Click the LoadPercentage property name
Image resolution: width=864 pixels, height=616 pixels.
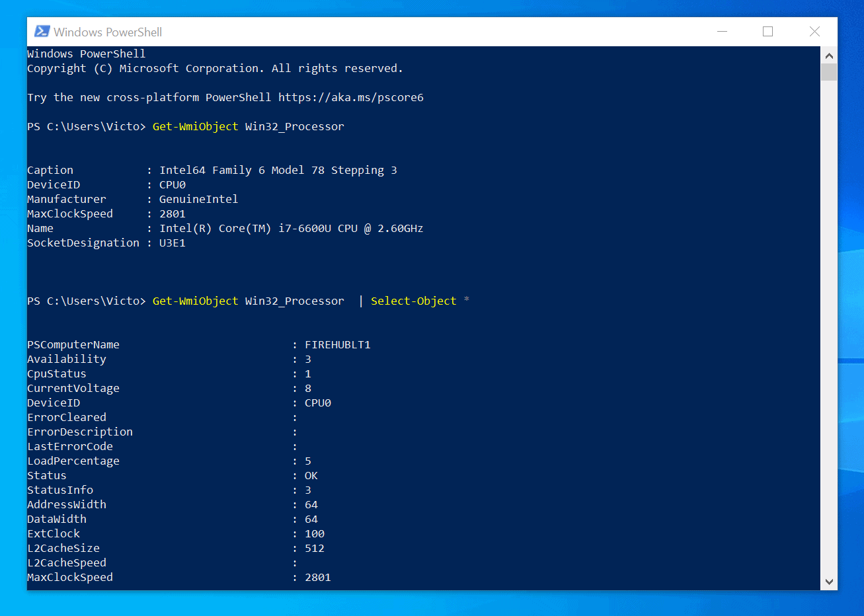click(73, 461)
